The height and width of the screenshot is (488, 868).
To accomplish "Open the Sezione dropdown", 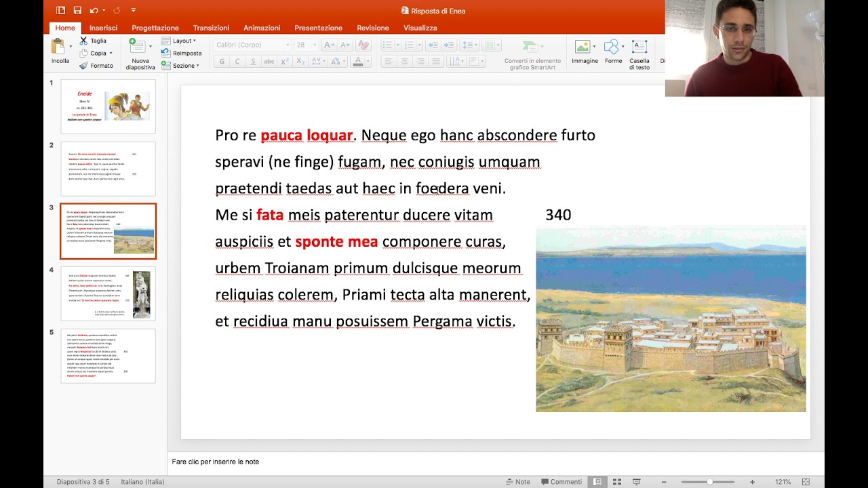I will pos(180,66).
